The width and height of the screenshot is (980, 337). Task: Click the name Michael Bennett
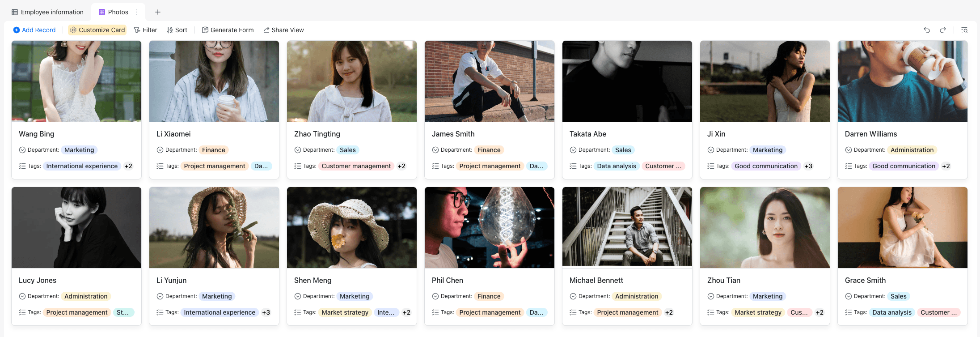click(596, 280)
